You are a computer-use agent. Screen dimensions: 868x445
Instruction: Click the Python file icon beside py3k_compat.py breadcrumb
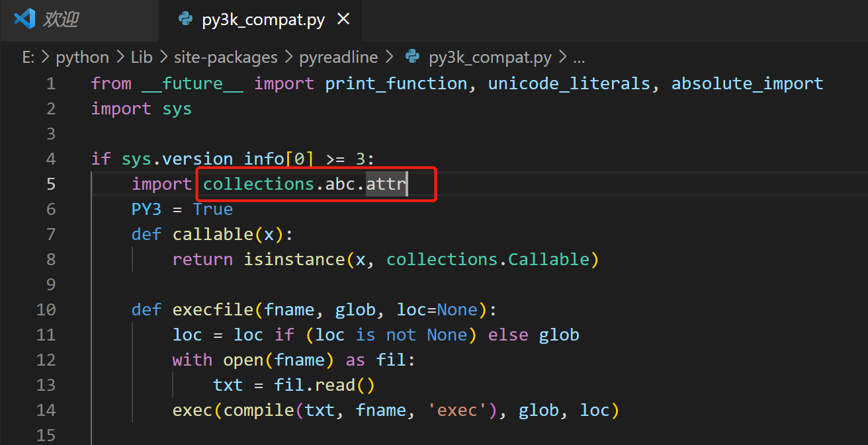coord(413,58)
